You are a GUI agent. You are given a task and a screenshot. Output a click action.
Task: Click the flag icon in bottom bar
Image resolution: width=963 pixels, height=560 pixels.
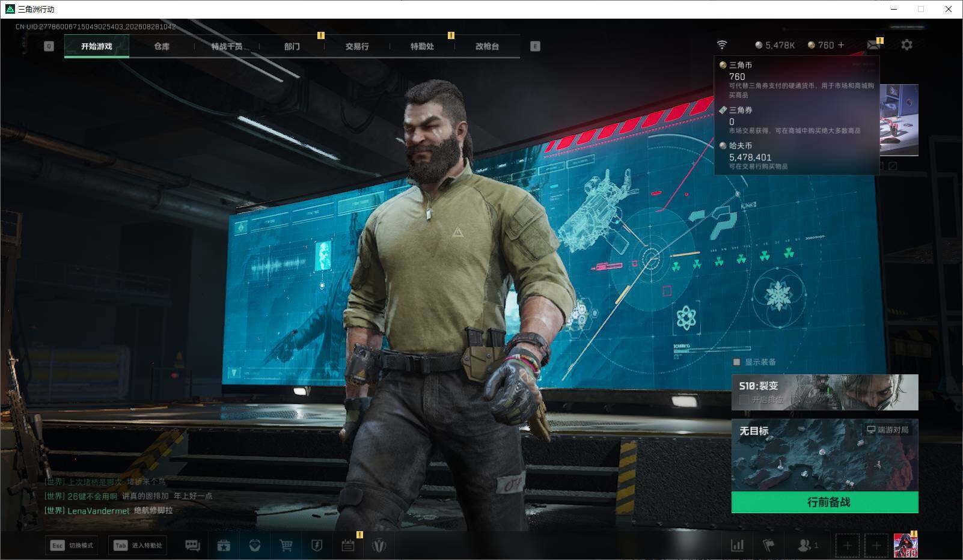tap(768, 546)
